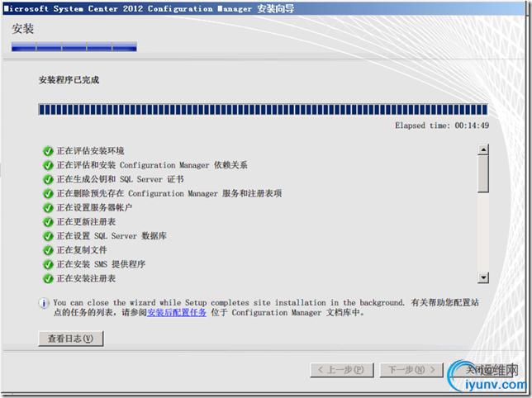Screen dimensions: 532x398
Task: Click check icon beside 正在设置服务器帐户
Action: 48,207
